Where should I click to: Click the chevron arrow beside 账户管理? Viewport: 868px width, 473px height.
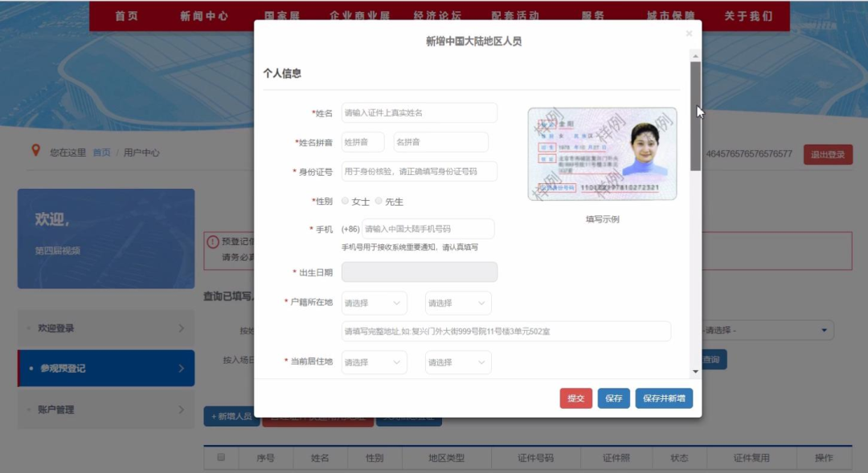coord(181,410)
